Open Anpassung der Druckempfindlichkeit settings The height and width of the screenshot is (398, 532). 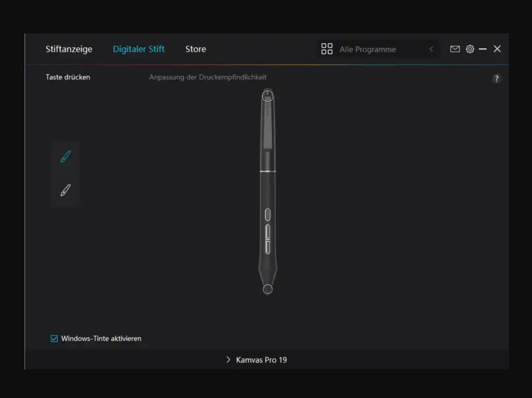[x=208, y=77]
